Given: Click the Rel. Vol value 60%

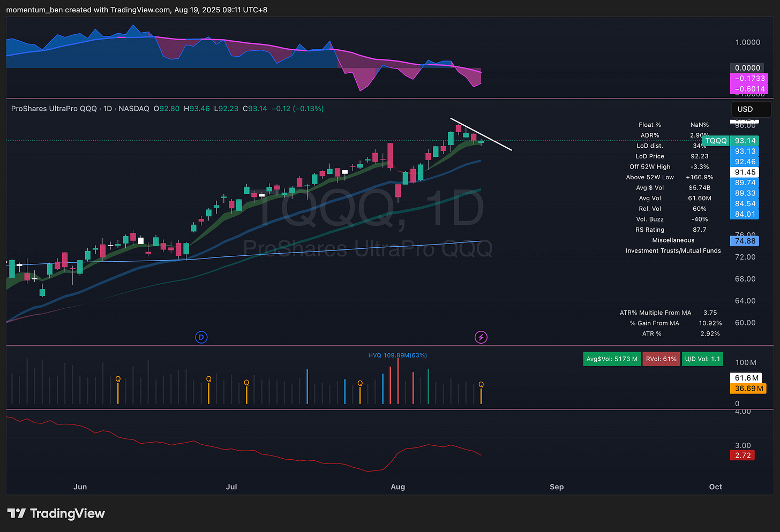Looking at the screenshot, I should click(x=700, y=209).
